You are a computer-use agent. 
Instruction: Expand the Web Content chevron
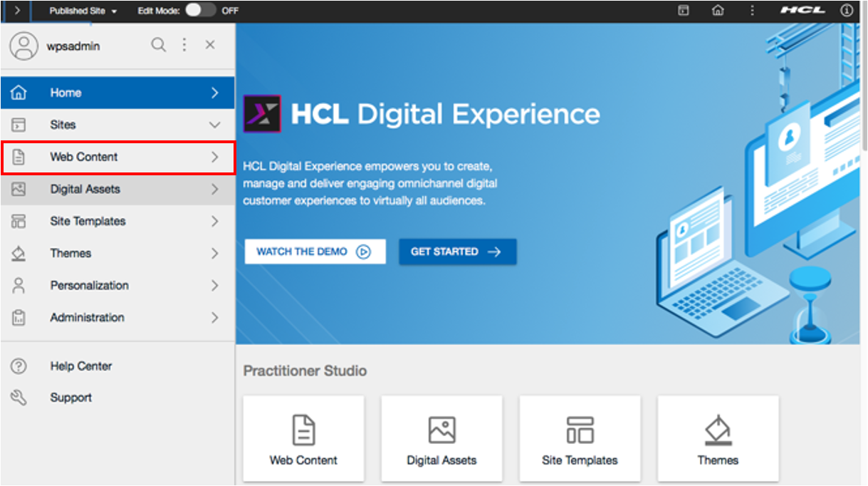pyautogui.click(x=214, y=157)
